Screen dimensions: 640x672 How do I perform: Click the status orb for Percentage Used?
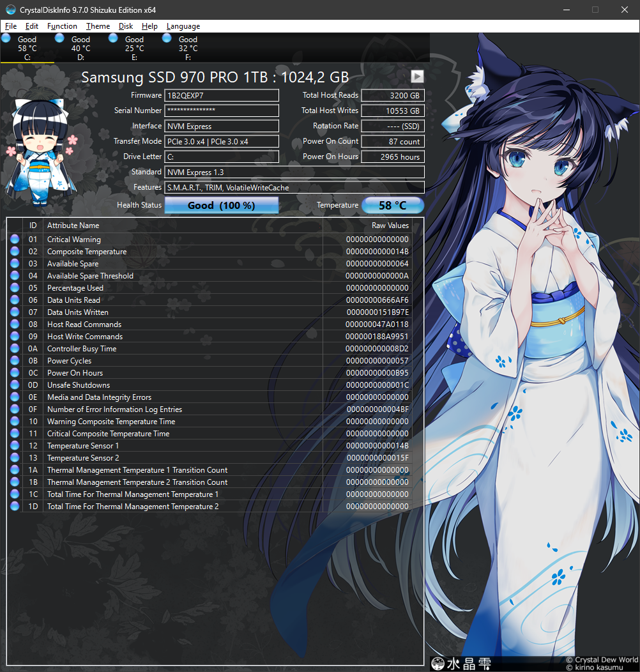[15, 287]
